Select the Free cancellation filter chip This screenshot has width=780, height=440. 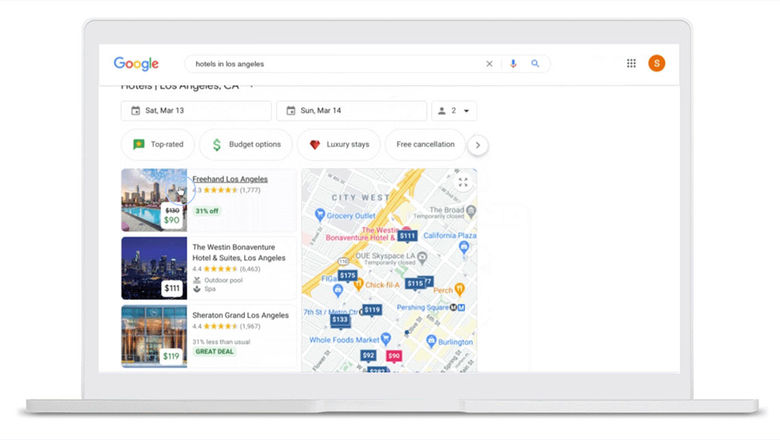point(425,144)
